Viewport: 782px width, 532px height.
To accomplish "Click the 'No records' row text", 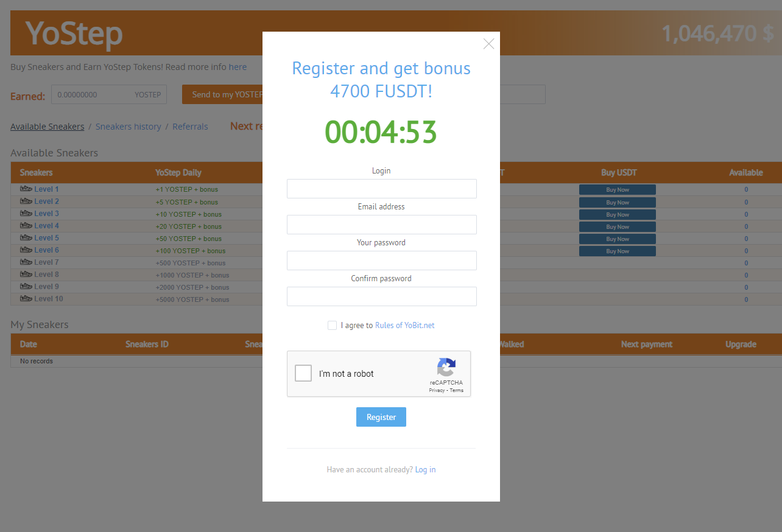I will click(37, 361).
